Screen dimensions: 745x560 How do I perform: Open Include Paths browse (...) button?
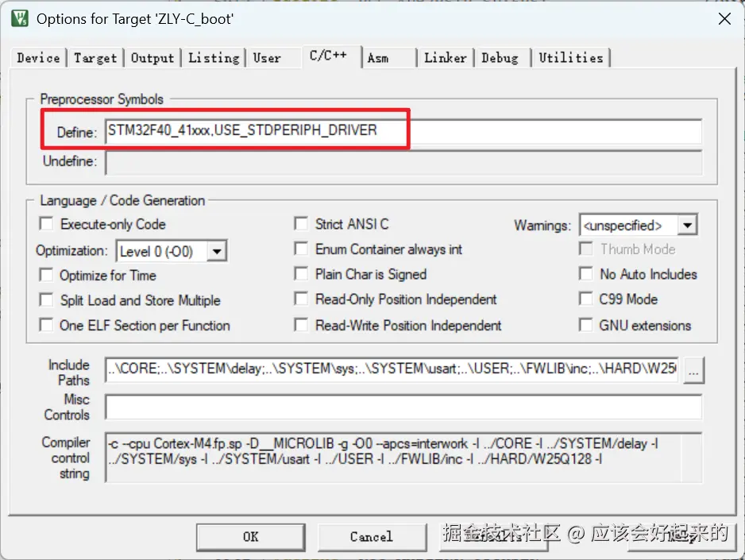693,370
